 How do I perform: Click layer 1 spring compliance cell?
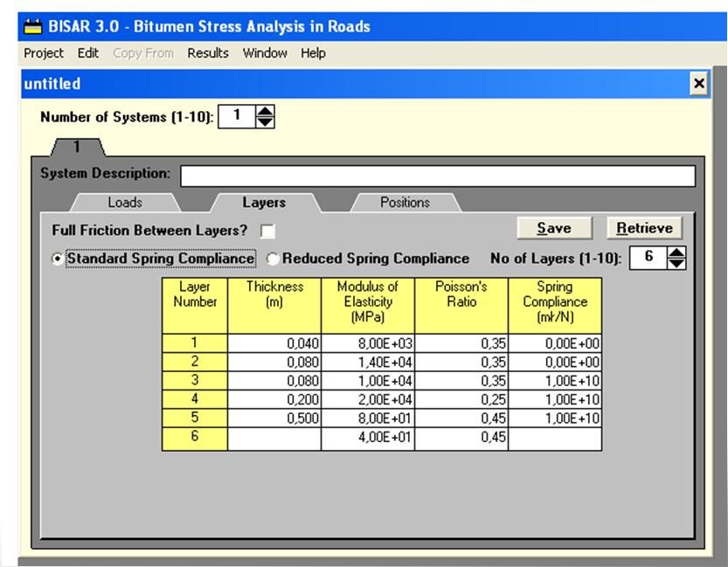click(555, 343)
